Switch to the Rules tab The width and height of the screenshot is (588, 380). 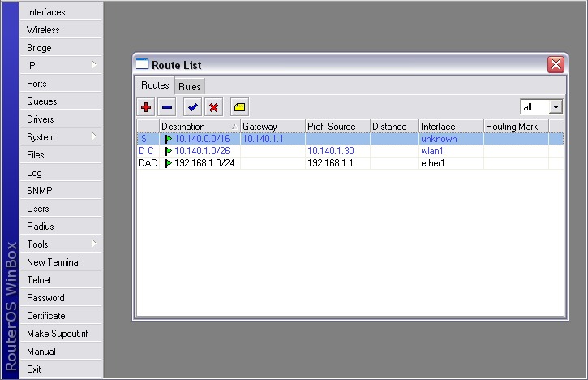(x=190, y=86)
